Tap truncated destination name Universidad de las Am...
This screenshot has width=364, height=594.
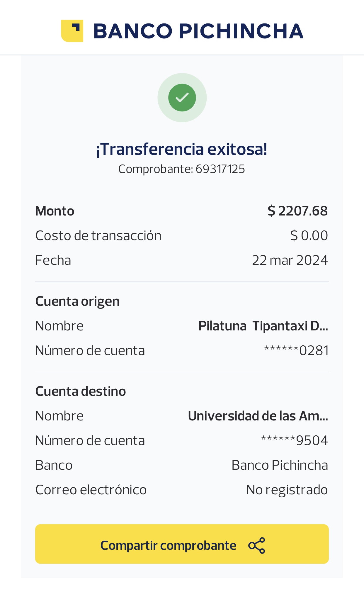click(258, 416)
